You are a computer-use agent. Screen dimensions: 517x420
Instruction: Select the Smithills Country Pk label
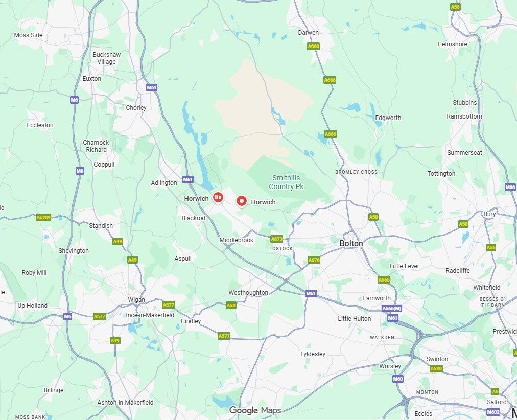286,182
